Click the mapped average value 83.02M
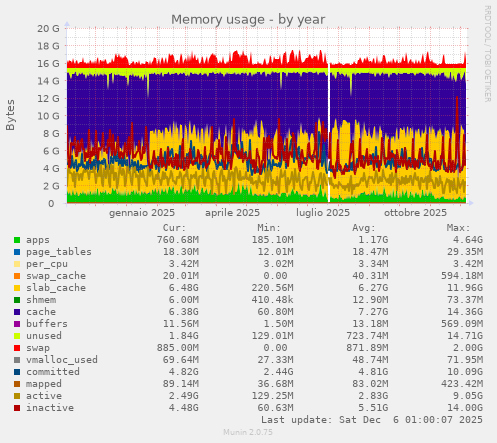The width and height of the screenshot is (497, 443). (370, 384)
